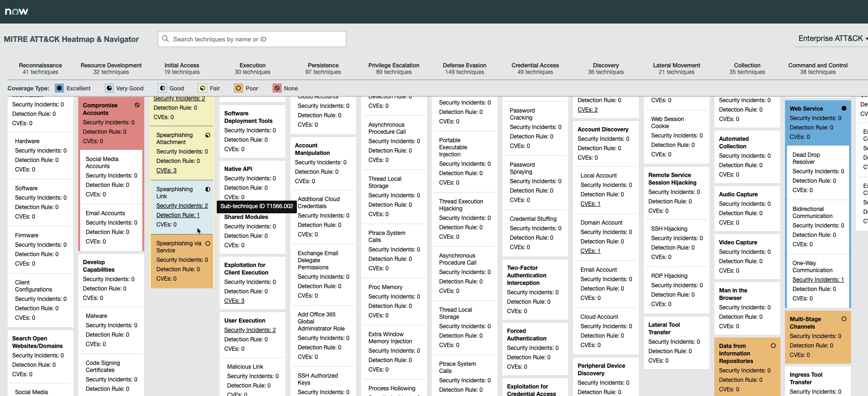868x396 pixels.
Task: Open the Native API technique title
Action: click(238, 169)
